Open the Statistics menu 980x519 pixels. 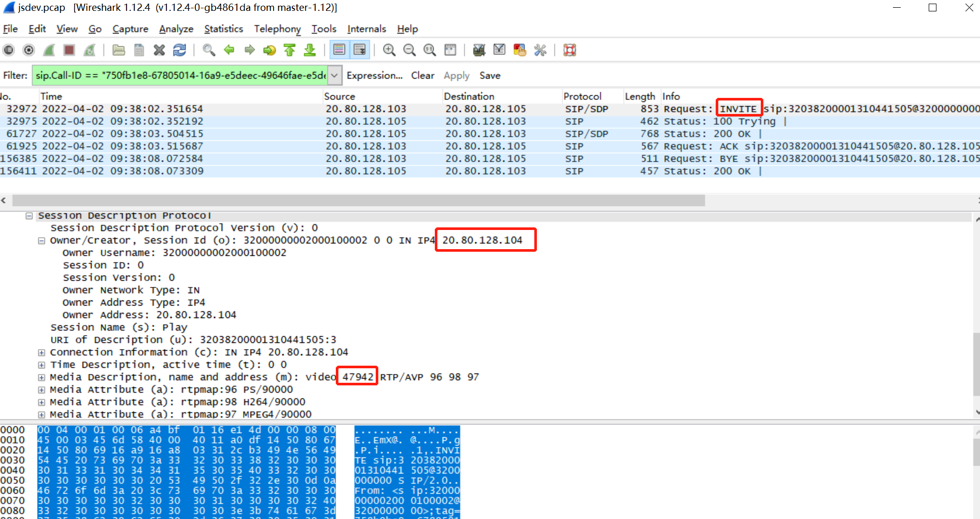(x=223, y=29)
